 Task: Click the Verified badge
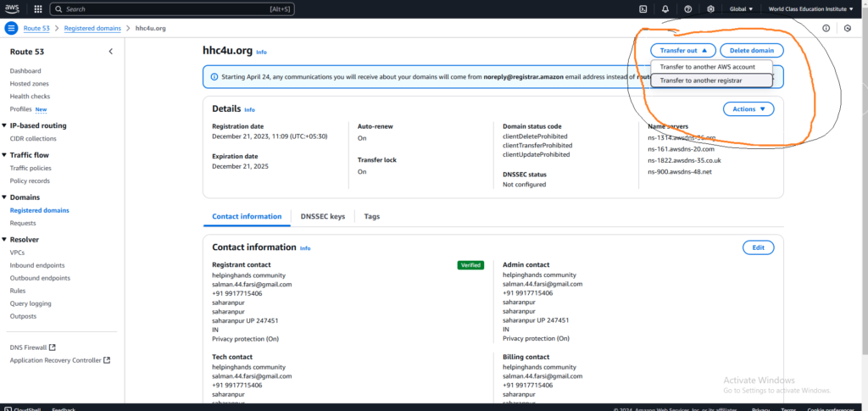[x=470, y=265]
